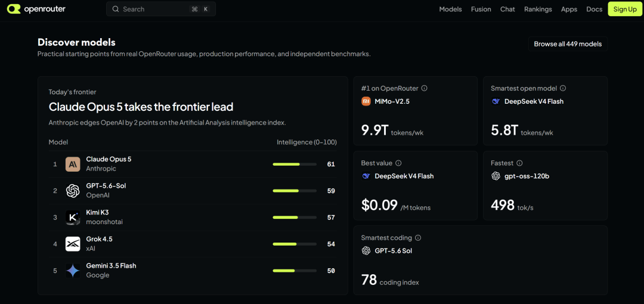Click the Smartest coding info icon

(418, 237)
